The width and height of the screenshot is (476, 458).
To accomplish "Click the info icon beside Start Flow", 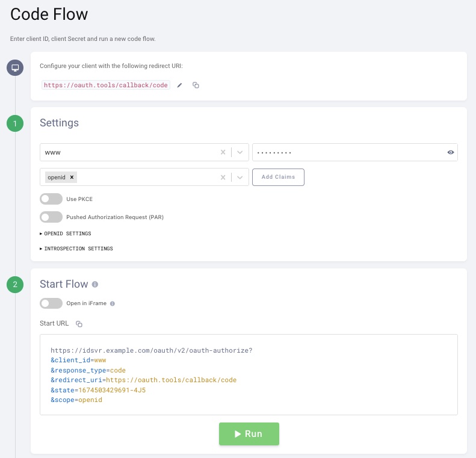I will [95, 285].
